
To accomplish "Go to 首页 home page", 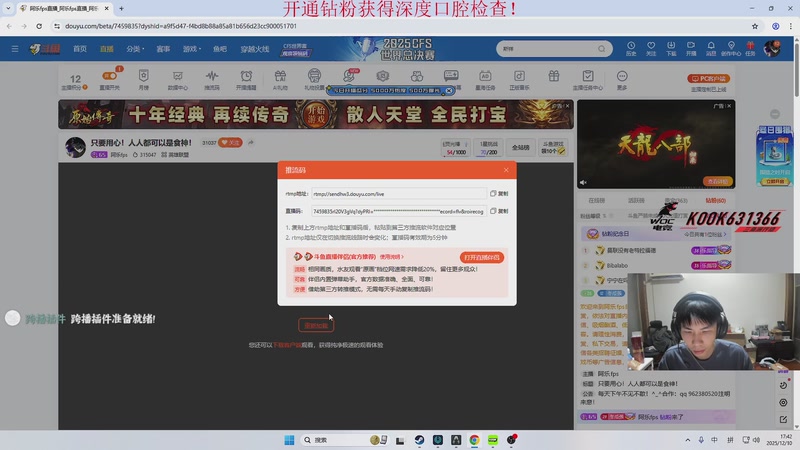I will 80,49.
